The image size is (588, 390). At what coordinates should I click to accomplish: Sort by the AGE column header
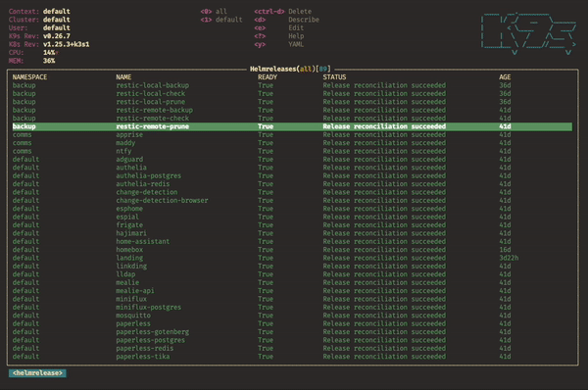point(505,77)
